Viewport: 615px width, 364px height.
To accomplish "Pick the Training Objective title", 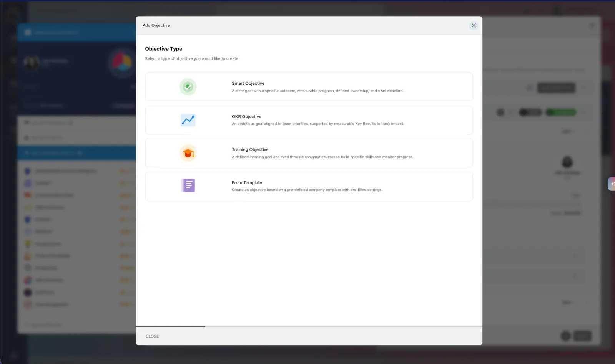I will (x=250, y=150).
